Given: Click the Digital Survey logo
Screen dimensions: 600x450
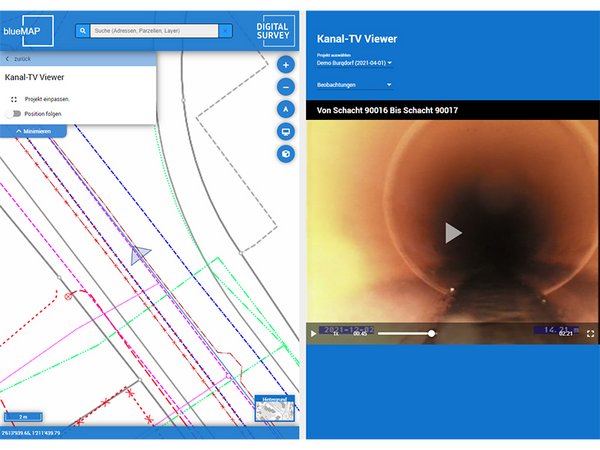Looking at the screenshot, I should (276, 30).
